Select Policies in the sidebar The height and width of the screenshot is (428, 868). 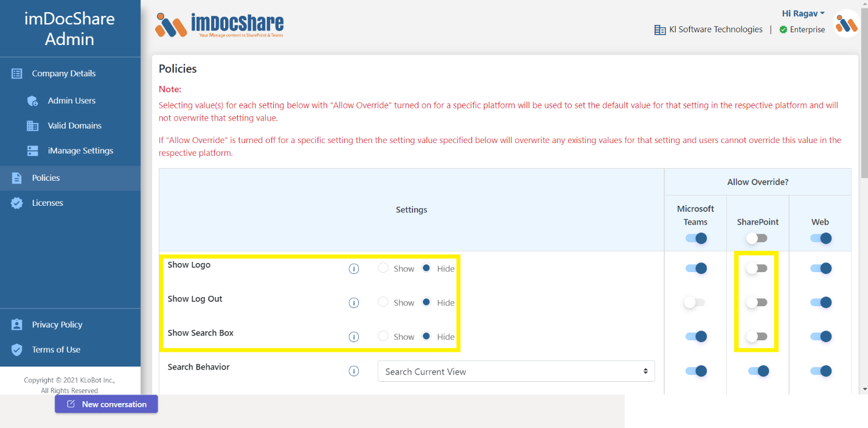(70, 178)
